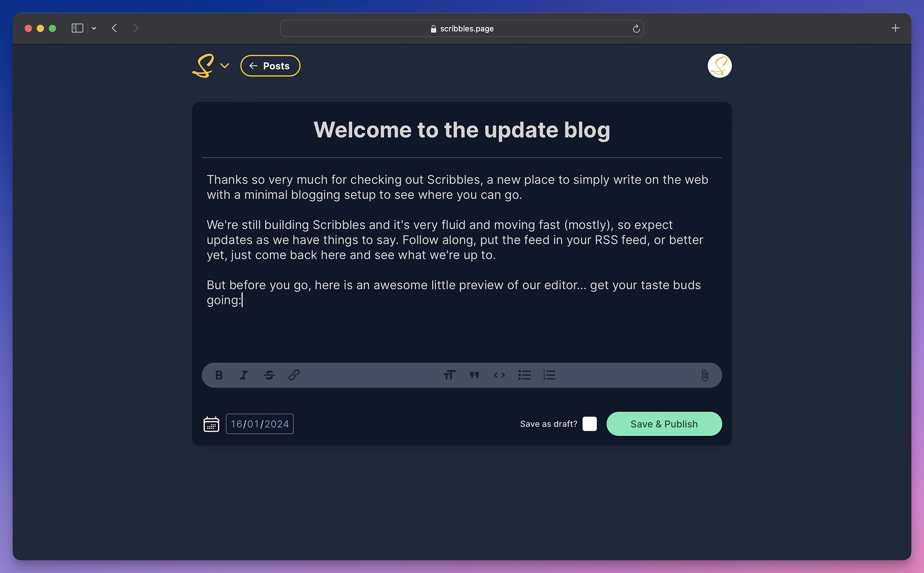Toggle code block formatting
The width and height of the screenshot is (924, 573).
pos(499,375)
